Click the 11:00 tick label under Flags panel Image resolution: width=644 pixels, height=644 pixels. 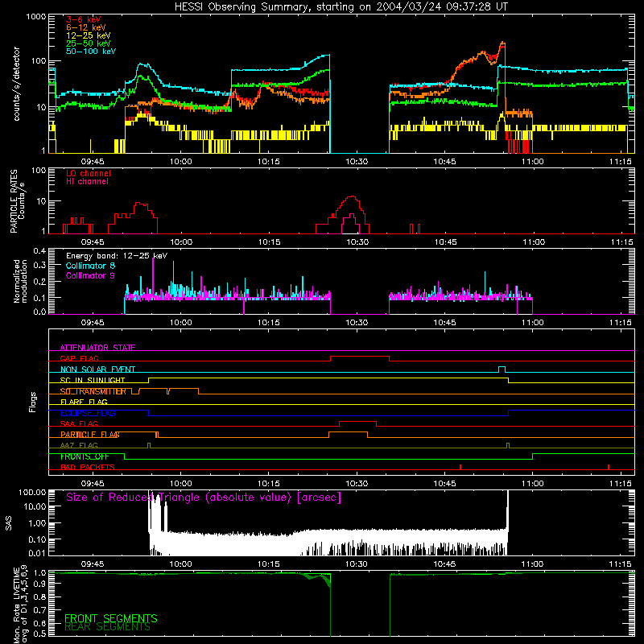(x=532, y=484)
